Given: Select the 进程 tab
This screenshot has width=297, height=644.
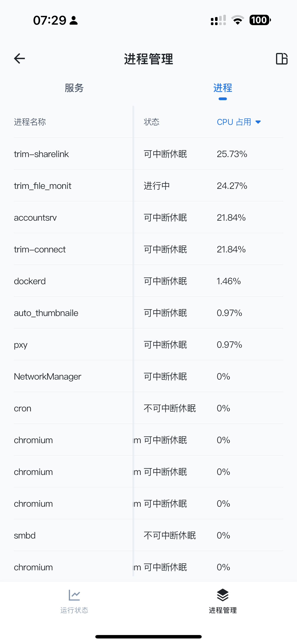Looking at the screenshot, I should click(x=223, y=88).
